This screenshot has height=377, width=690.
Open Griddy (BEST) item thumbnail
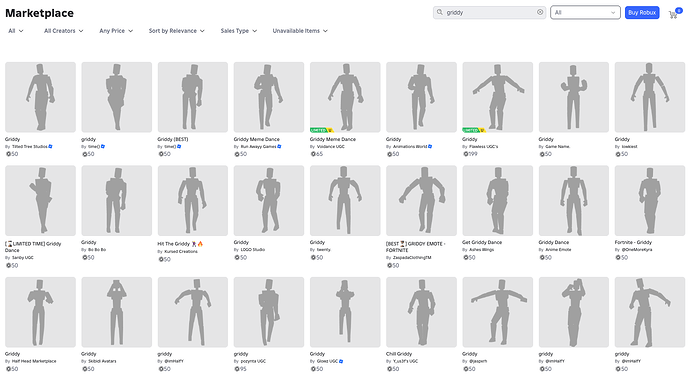pyautogui.click(x=193, y=97)
